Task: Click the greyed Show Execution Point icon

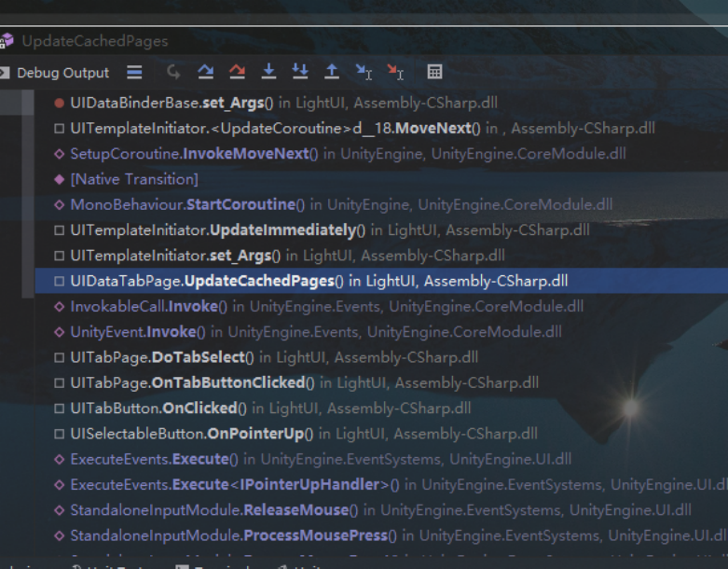Action: (173, 72)
